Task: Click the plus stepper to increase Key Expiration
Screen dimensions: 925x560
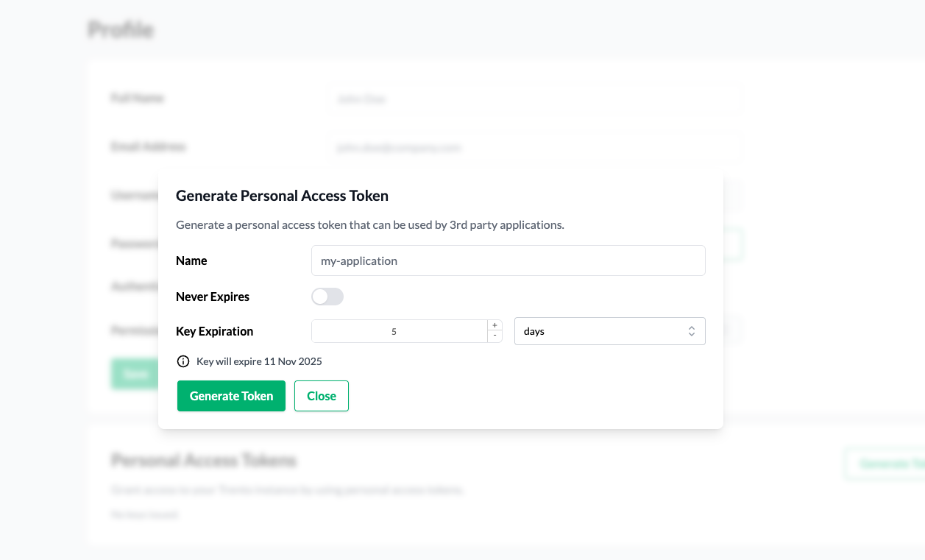Action: tap(495, 325)
